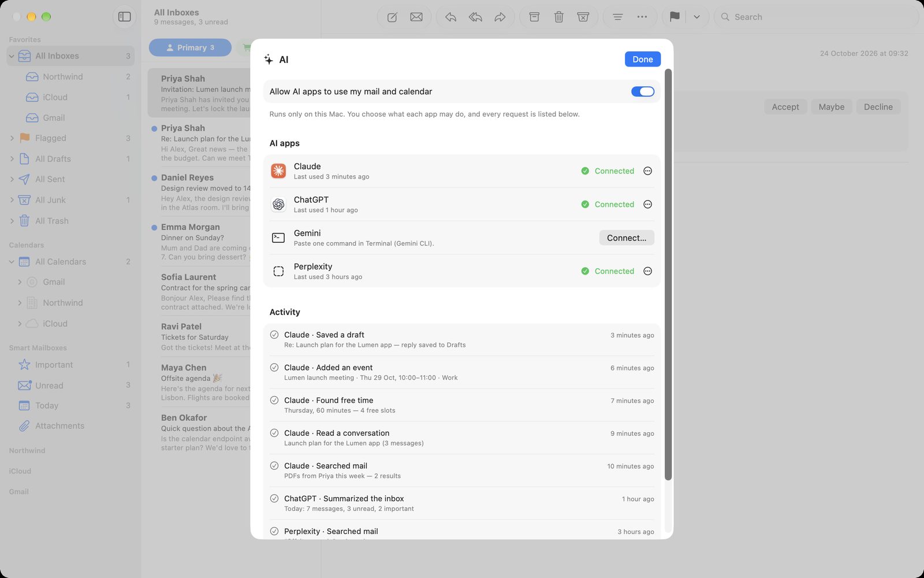Click the AI panel vertical scrollbar
The width and height of the screenshot is (924, 578).
tap(668, 275)
